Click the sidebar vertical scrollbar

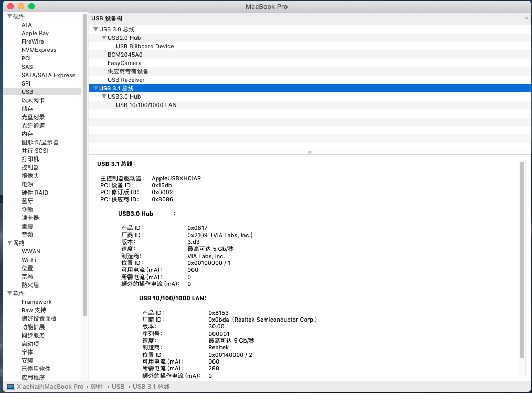pos(85,165)
